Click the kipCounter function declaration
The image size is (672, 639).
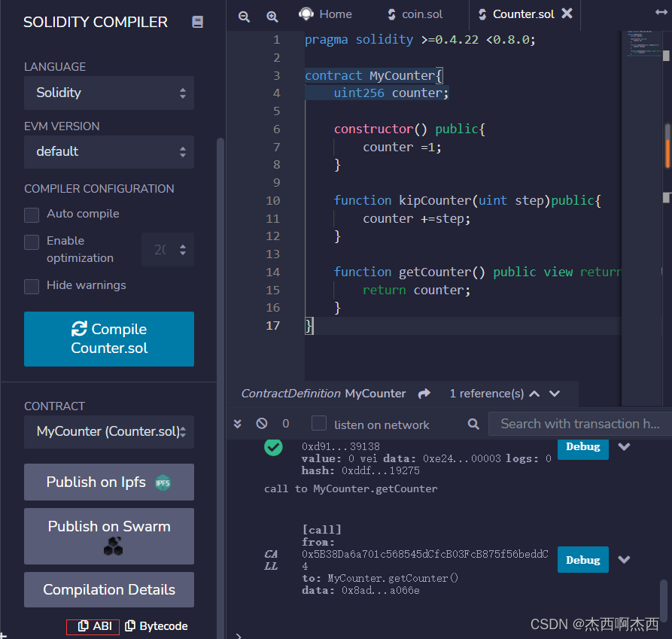[x=467, y=200]
